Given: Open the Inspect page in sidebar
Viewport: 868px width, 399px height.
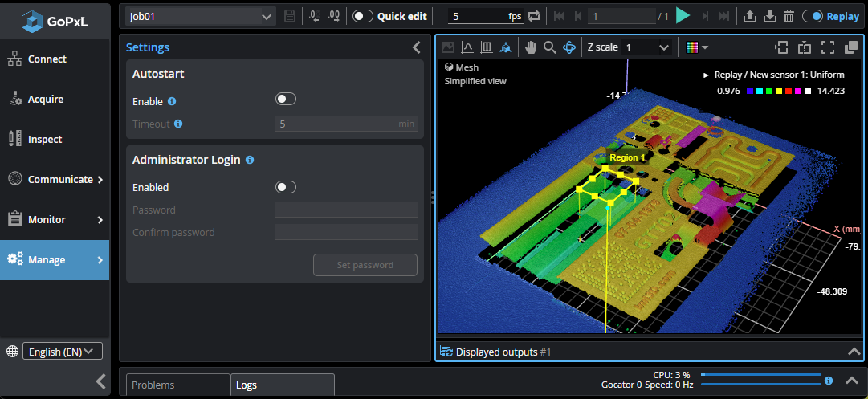Looking at the screenshot, I should click(x=45, y=139).
